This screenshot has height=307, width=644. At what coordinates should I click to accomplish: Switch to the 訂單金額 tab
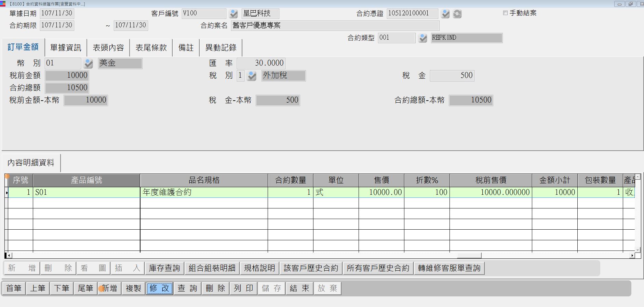click(23, 47)
